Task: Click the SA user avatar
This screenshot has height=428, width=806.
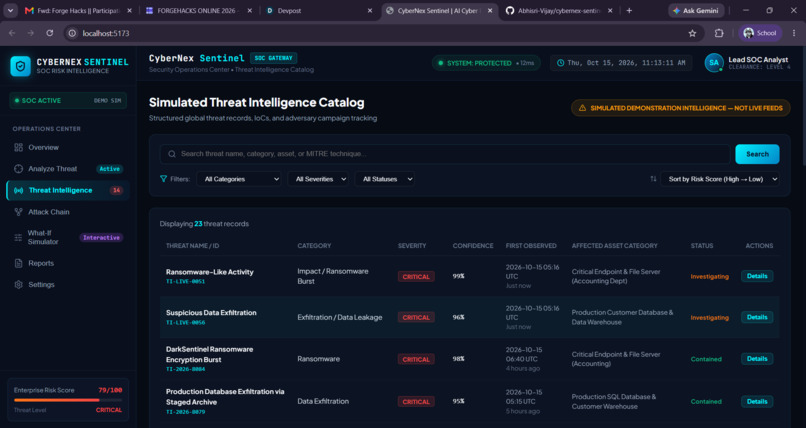Action: click(713, 63)
